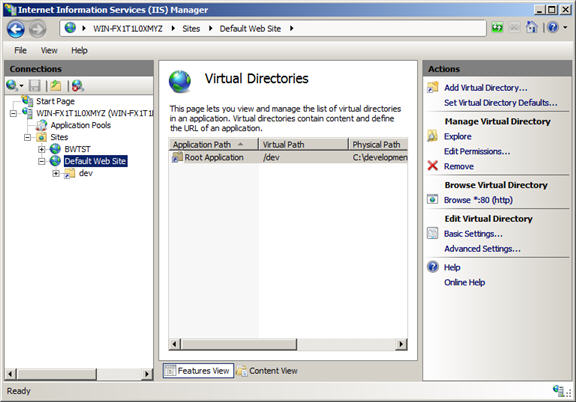Open Advanced Settings action link
The height and width of the screenshot is (402, 576).
tap(482, 249)
